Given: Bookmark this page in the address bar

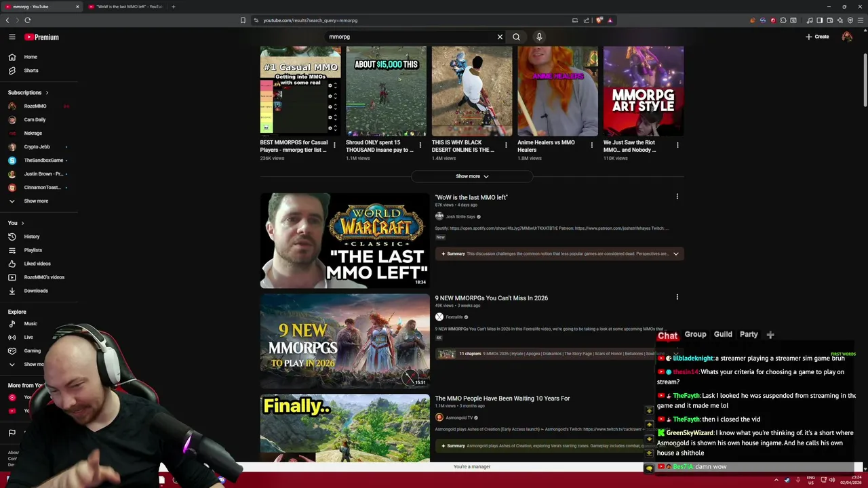Looking at the screenshot, I should [243, 20].
